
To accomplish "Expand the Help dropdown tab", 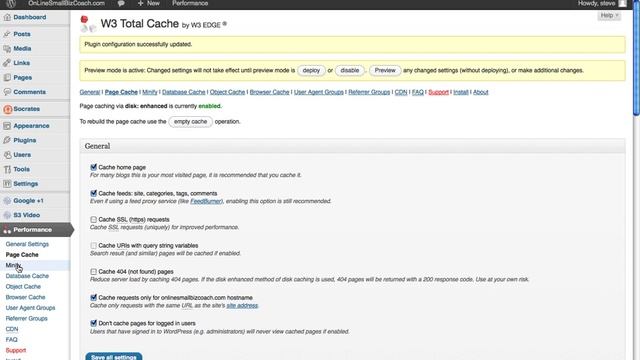I will click(609, 16).
